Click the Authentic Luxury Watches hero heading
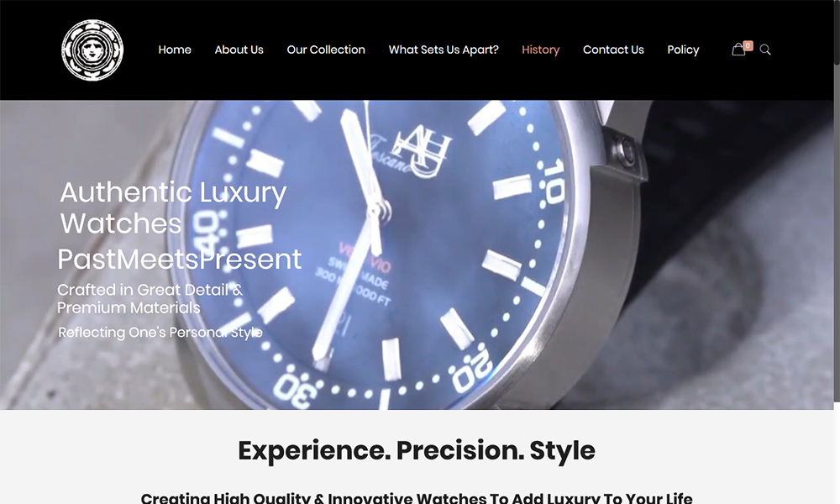 pos(173,207)
